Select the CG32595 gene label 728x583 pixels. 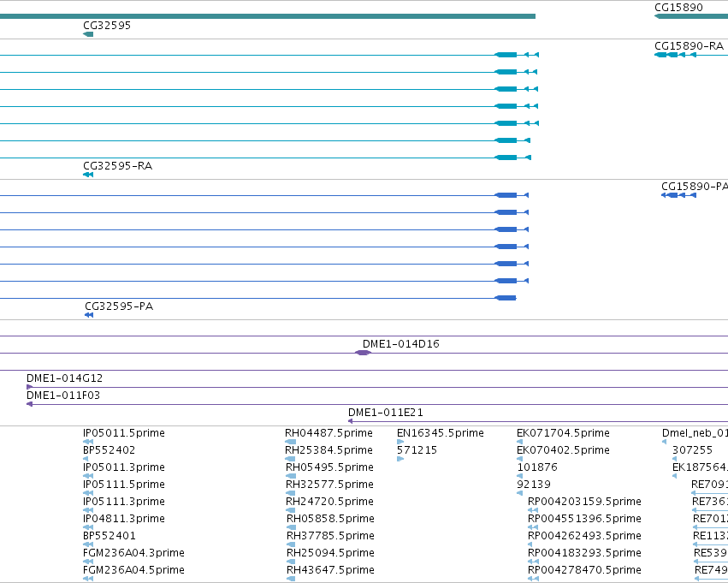[x=107, y=26]
